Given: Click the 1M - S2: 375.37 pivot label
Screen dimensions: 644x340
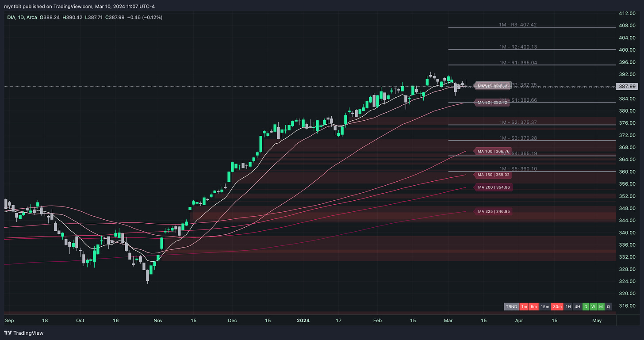Looking at the screenshot, I should [x=518, y=122].
